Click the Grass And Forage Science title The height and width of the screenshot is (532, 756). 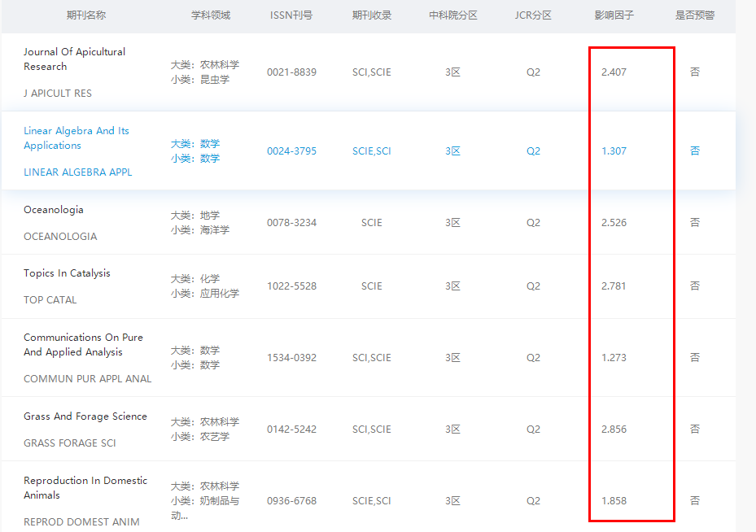(x=85, y=416)
